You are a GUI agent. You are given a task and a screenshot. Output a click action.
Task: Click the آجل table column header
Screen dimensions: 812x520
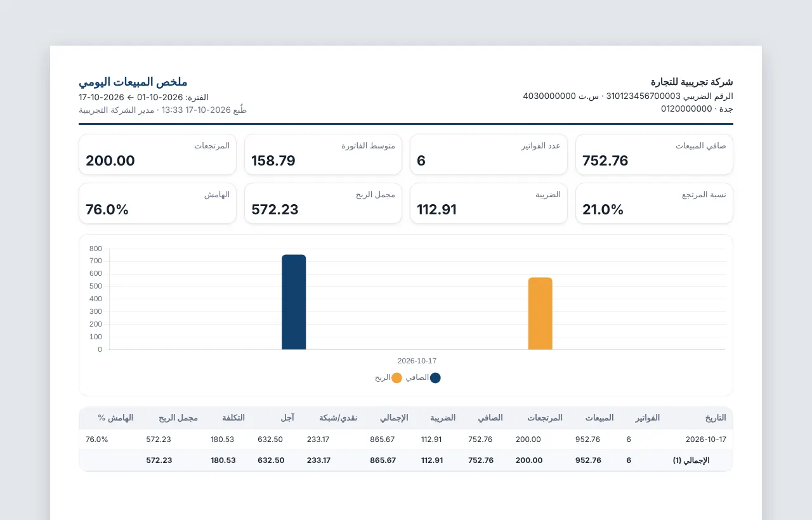[287, 418]
